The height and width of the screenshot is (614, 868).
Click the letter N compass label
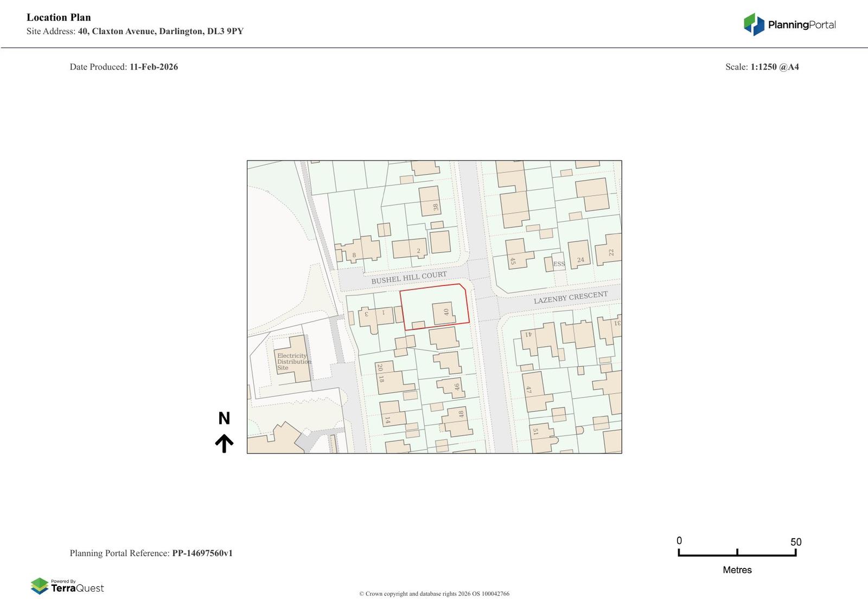point(224,418)
